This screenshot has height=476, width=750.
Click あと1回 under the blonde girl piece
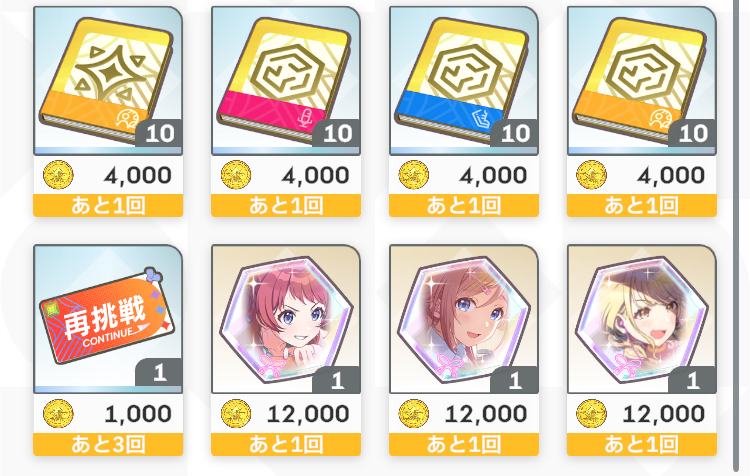[642, 444]
